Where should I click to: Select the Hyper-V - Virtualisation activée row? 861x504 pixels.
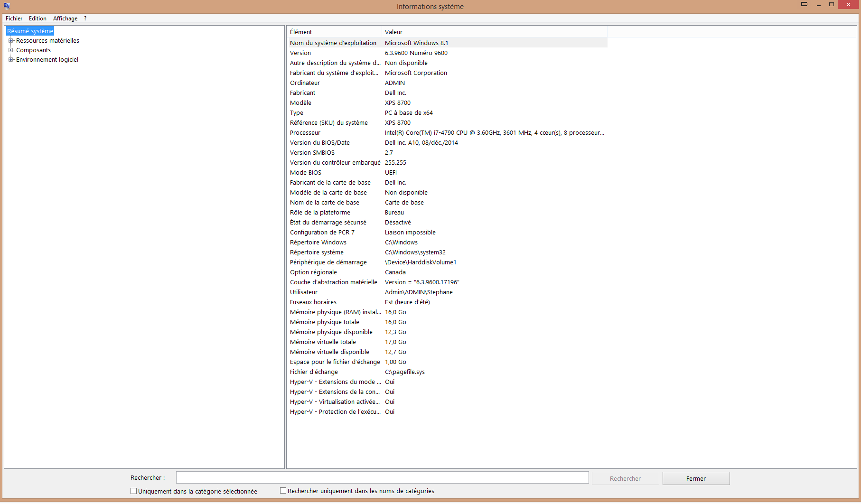coord(448,402)
